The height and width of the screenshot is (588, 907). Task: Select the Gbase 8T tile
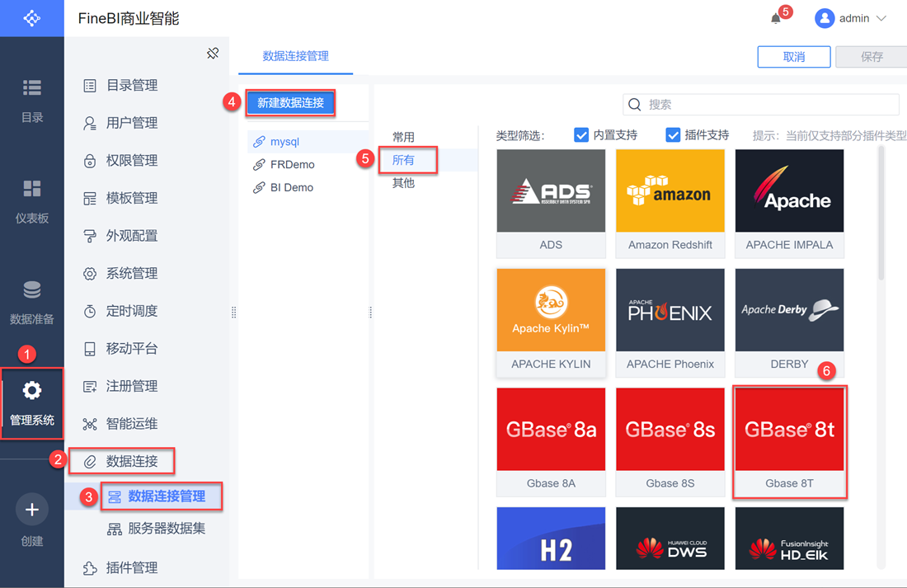(x=789, y=442)
